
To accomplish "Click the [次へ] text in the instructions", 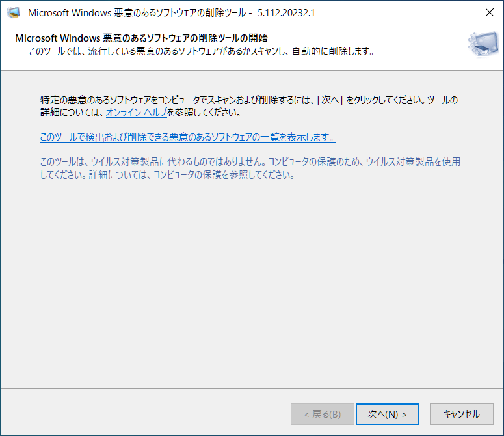I will (329, 100).
